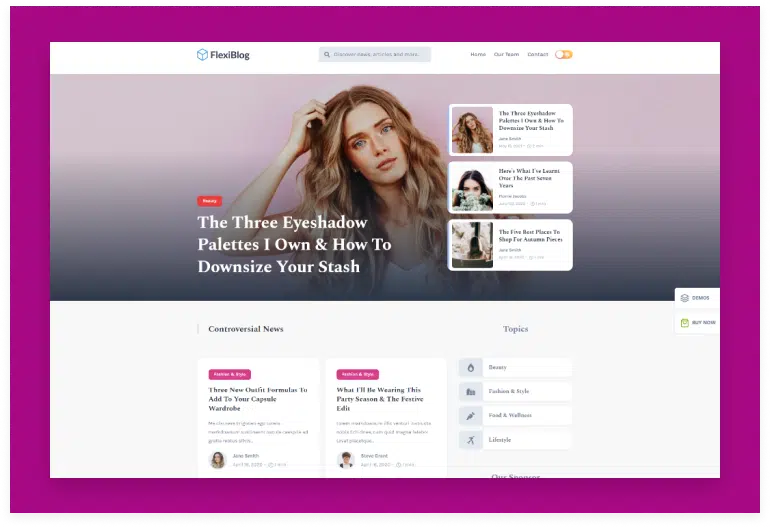Open the Contact menu item
The width and height of the screenshot is (770, 527).
click(538, 55)
